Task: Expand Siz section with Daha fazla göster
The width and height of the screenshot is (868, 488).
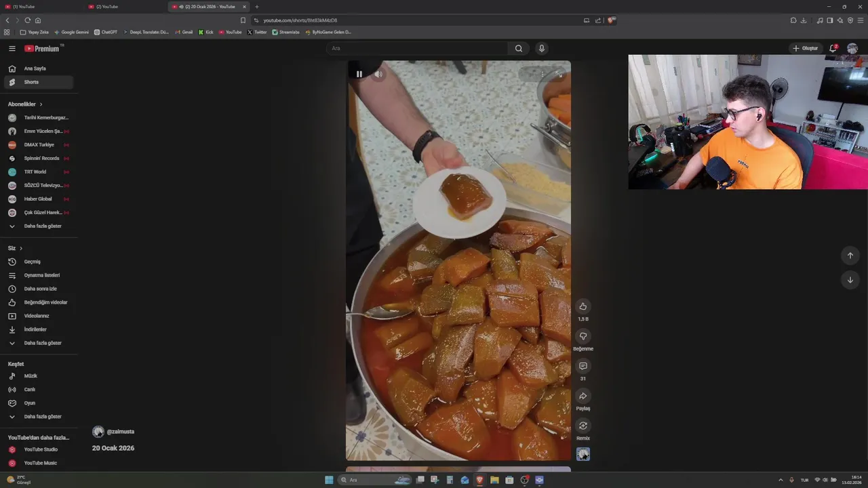Action: pyautogui.click(x=39, y=343)
